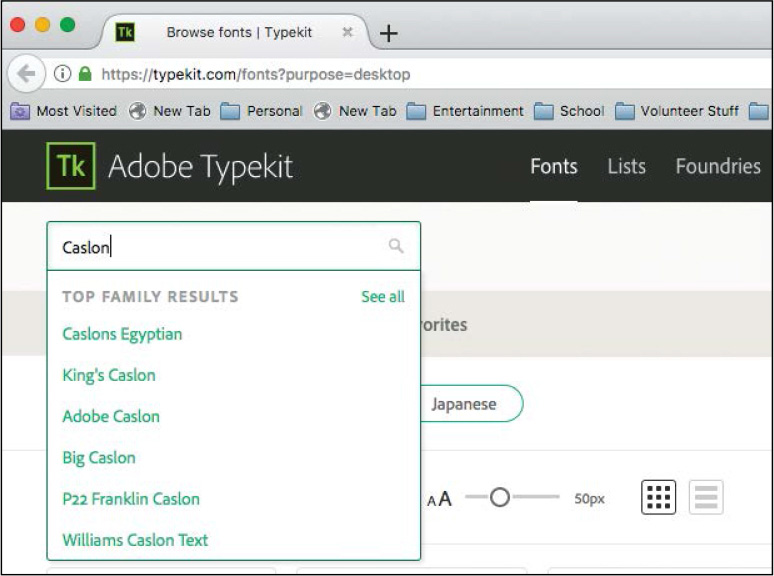Screen dimensions: 774x576
Task: Close the Browse fonts Typekit tab
Action: (x=348, y=32)
